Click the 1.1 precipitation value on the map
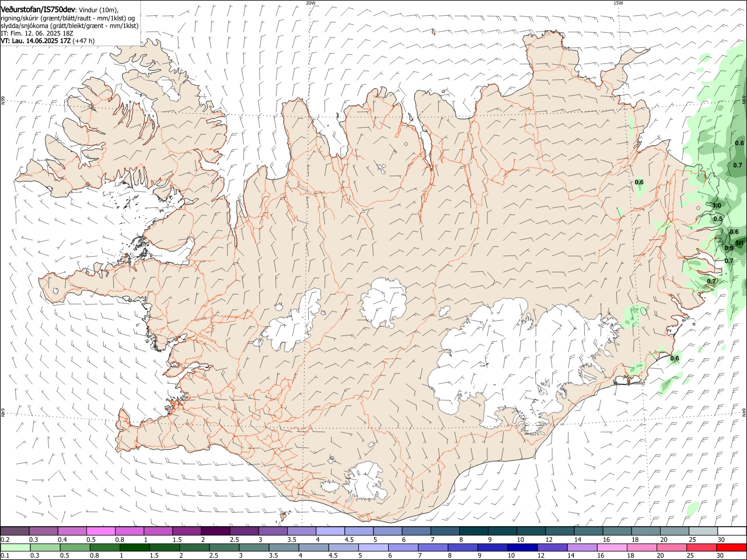This screenshot has width=747, height=560. click(739, 243)
